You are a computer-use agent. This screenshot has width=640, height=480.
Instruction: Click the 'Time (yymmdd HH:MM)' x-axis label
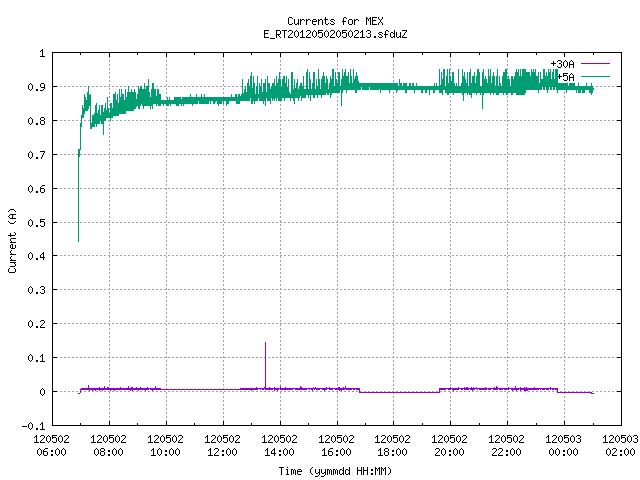tap(335, 471)
